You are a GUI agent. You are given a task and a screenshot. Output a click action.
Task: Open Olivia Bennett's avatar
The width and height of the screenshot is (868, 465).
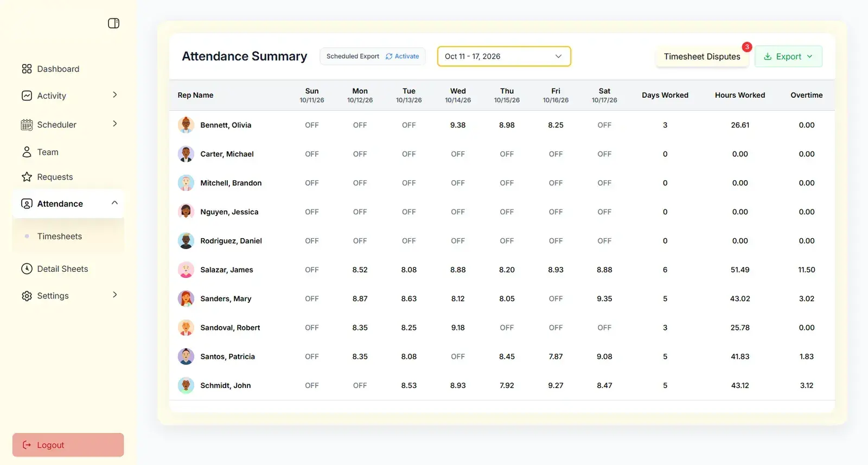pyautogui.click(x=186, y=125)
